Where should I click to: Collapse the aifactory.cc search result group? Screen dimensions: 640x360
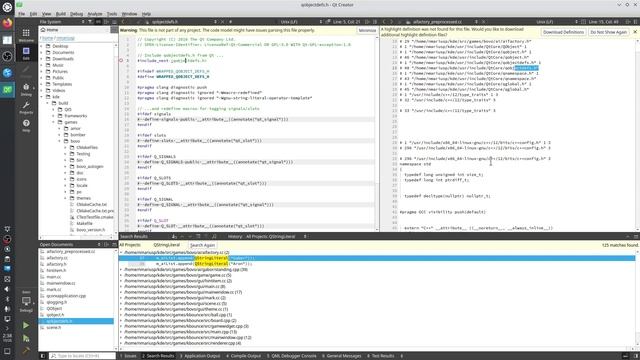[x=121, y=253]
